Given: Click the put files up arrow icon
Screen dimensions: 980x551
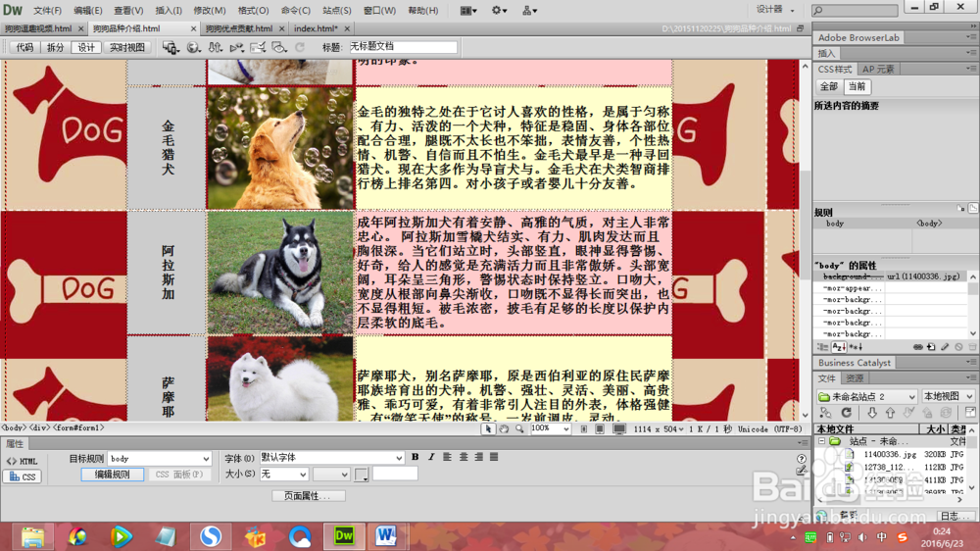Looking at the screenshot, I should tap(890, 413).
